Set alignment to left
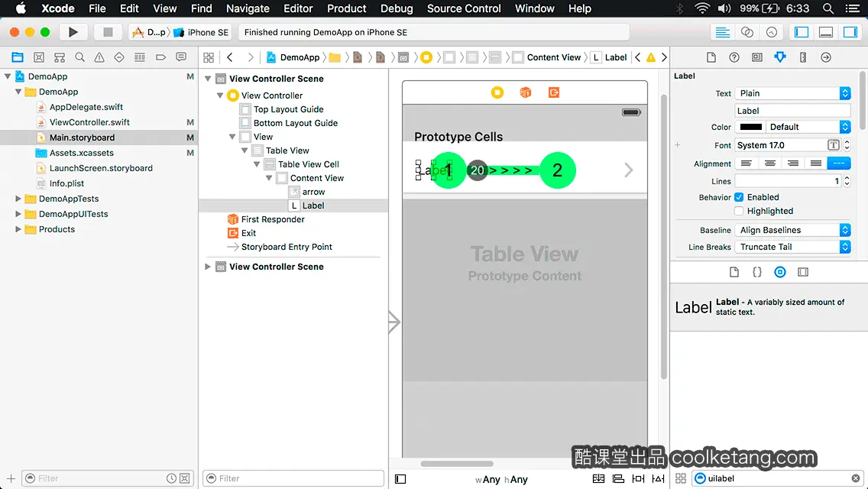This screenshot has height=489, width=868. pyautogui.click(x=747, y=164)
